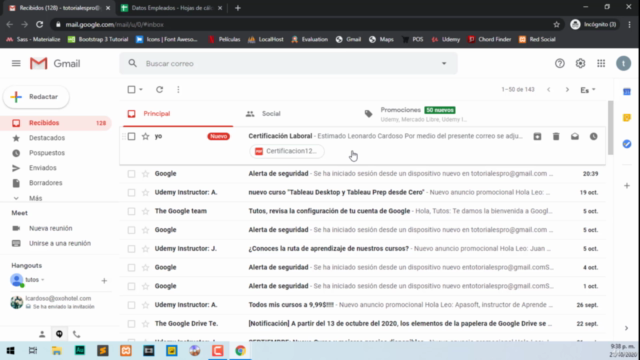Click the inbox vertical scrollbar
Image resolution: width=640 pixels, height=360 pixels.
tap(610, 128)
